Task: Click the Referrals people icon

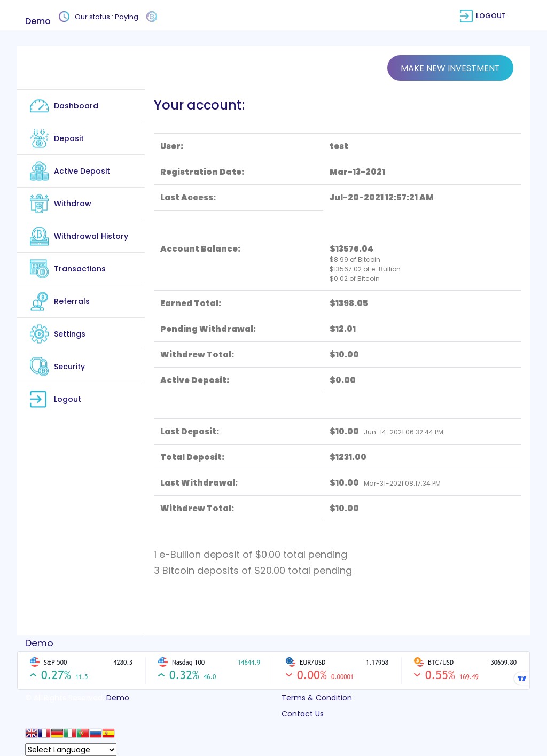Action: click(x=39, y=301)
